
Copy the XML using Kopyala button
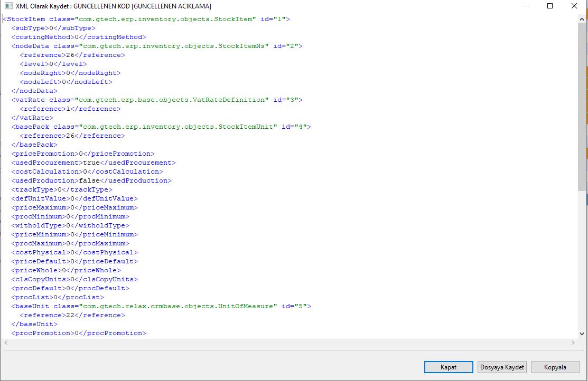click(x=555, y=367)
